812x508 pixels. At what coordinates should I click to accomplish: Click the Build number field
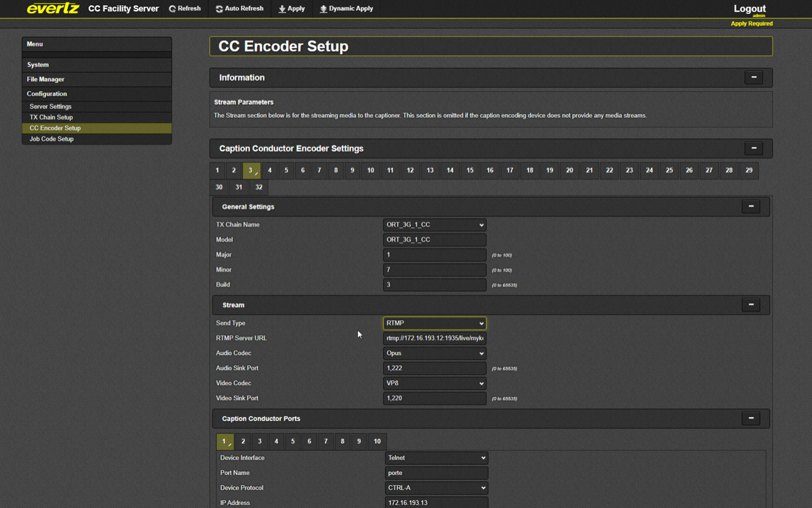[435, 285]
